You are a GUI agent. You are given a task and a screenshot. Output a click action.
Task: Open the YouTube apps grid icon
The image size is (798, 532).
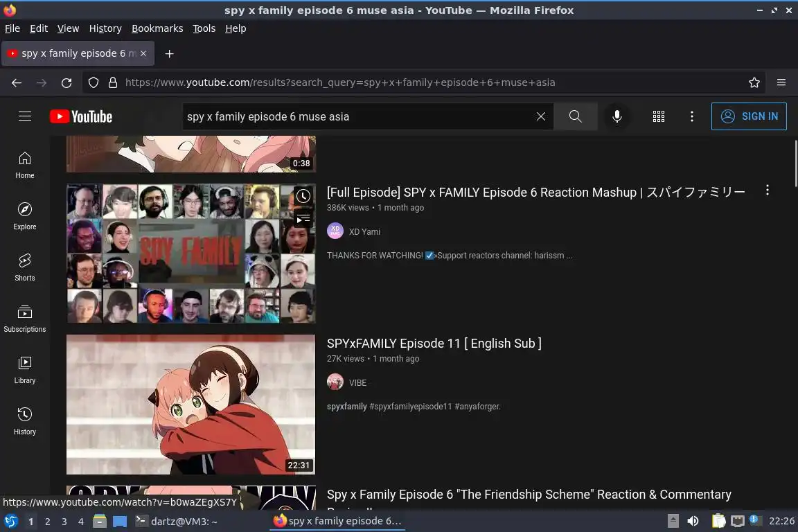(x=659, y=116)
